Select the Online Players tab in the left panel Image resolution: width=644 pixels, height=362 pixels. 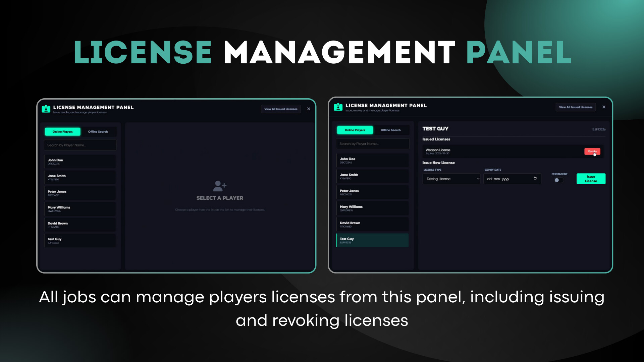(x=63, y=132)
